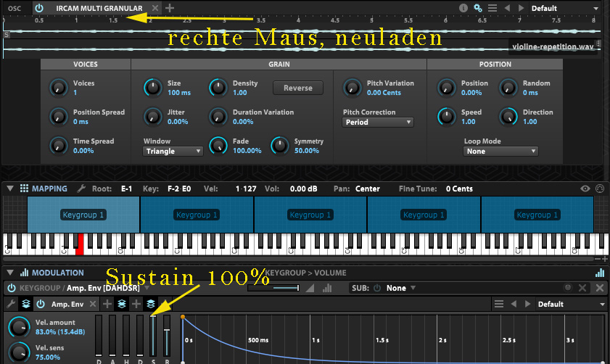This screenshot has height=364, width=610.
Task: Toggle the mapping eye visibility icon
Action: [585, 189]
